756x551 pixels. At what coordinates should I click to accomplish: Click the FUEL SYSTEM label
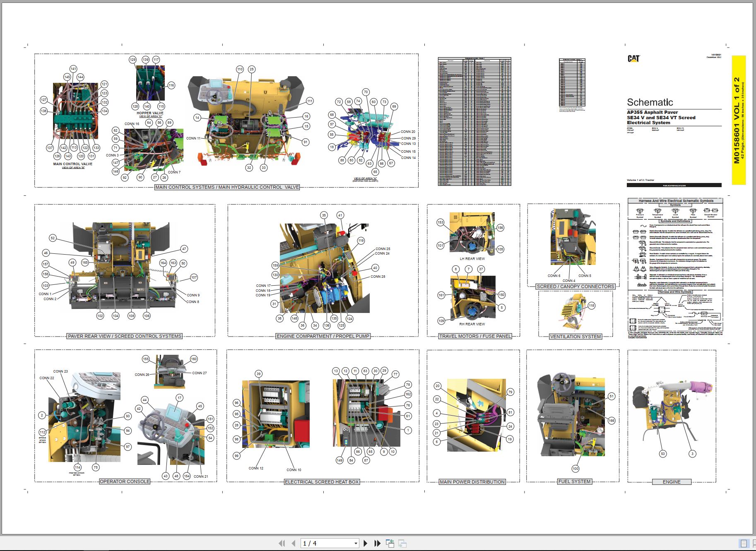tap(574, 481)
